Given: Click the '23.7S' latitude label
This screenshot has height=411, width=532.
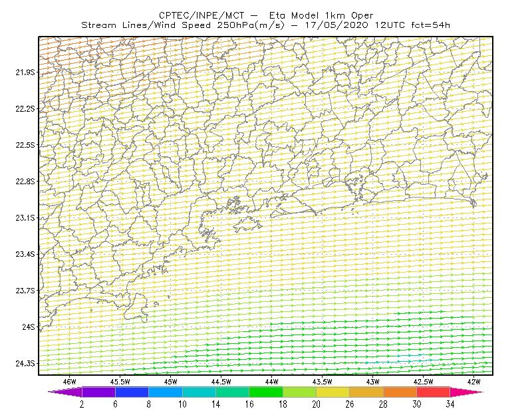Looking at the screenshot, I should pyautogui.click(x=25, y=291).
